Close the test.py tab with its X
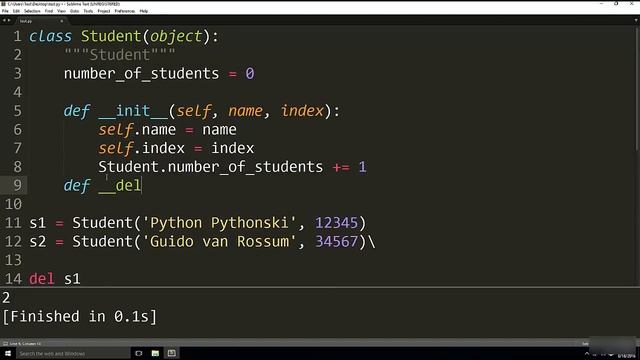Image resolution: width=640 pixels, height=360 pixels. click(x=62, y=21)
